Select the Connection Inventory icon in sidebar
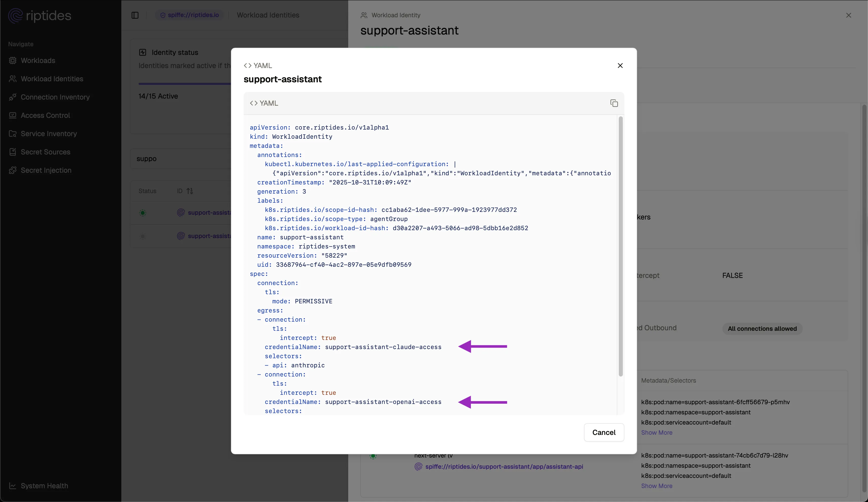Image resolution: width=868 pixels, height=502 pixels. point(13,97)
